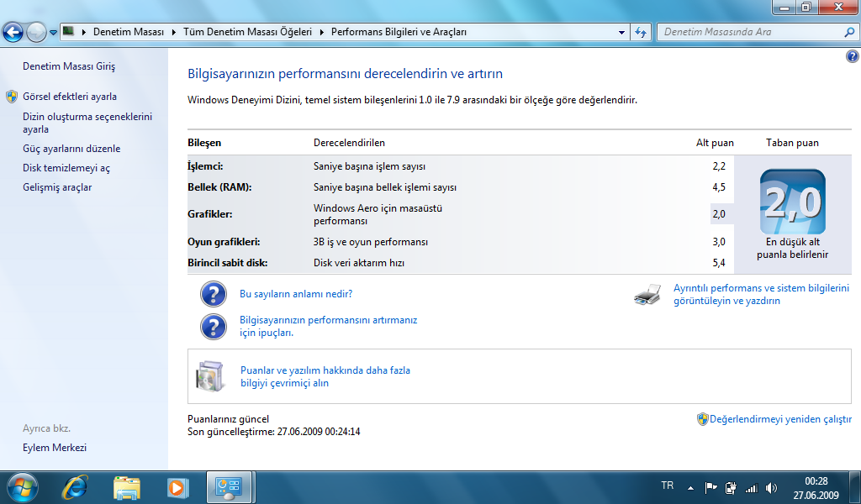Click the printer icon
Image resolution: width=861 pixels, height=504 pixels.
click(647, 295)
